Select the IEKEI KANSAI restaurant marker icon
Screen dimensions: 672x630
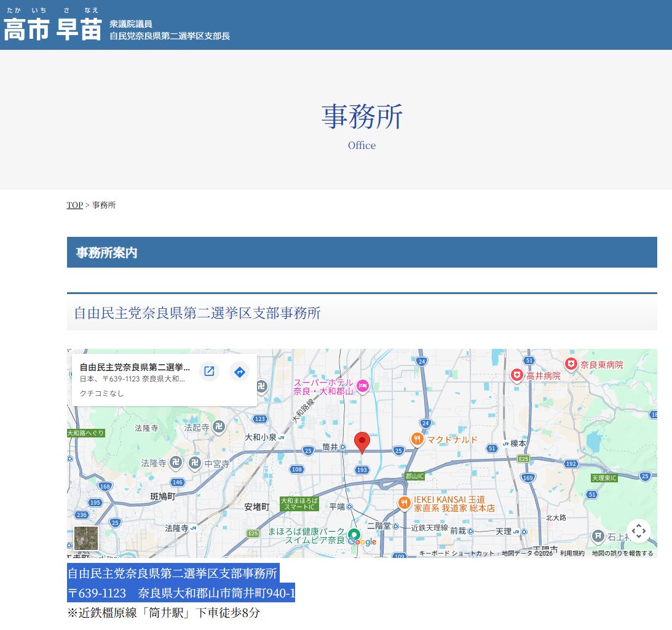pos(404,503)
